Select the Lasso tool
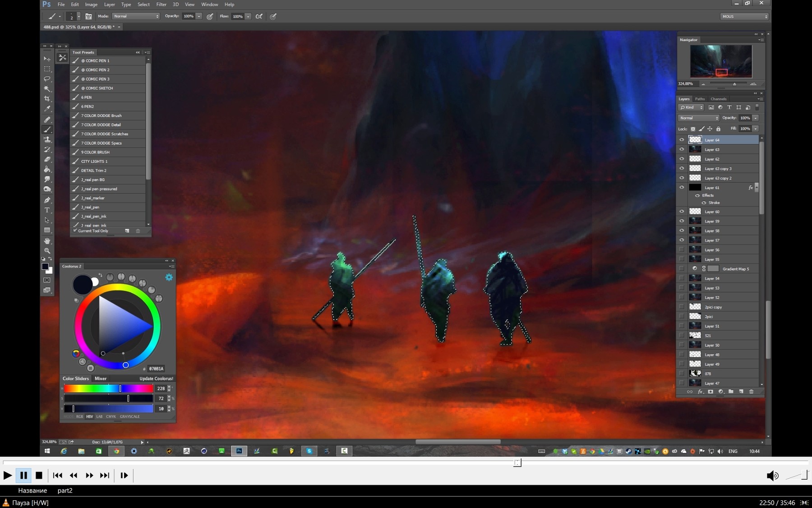The width and height of the screenshot is (812, 508). pos(47,79)
